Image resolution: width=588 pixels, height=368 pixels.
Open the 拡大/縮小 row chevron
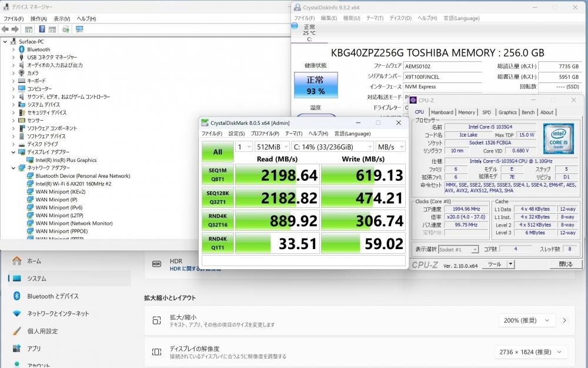[564, 320]
